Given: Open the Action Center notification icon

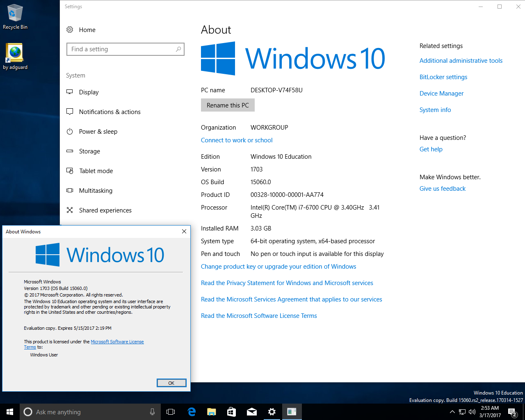Looking at the screenshot, I should [x=512, y=412].
